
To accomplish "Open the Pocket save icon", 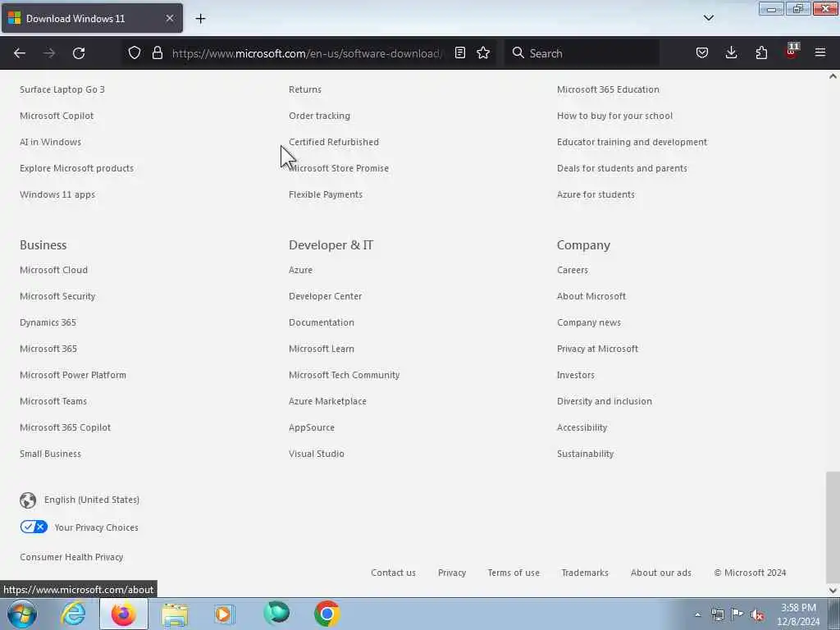I will [x=702, y=52].
